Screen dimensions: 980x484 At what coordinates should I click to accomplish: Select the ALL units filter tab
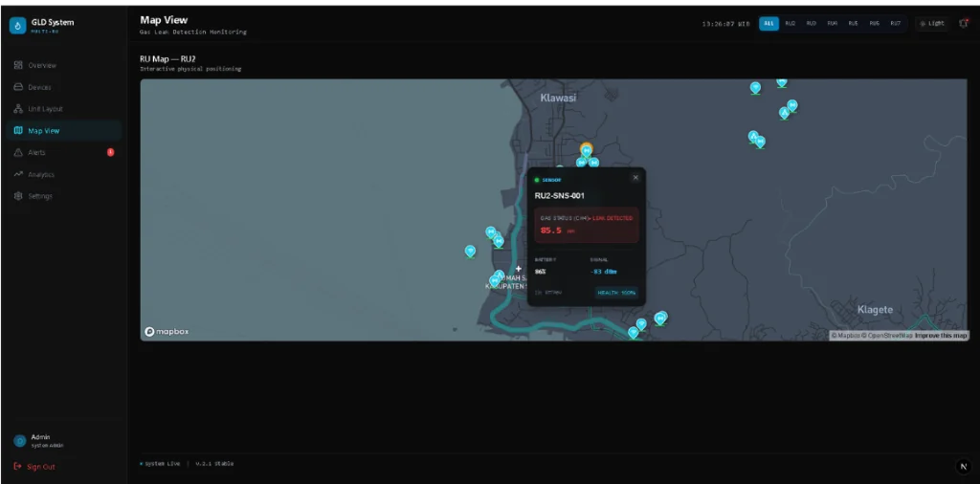click(x=768, y=23)
